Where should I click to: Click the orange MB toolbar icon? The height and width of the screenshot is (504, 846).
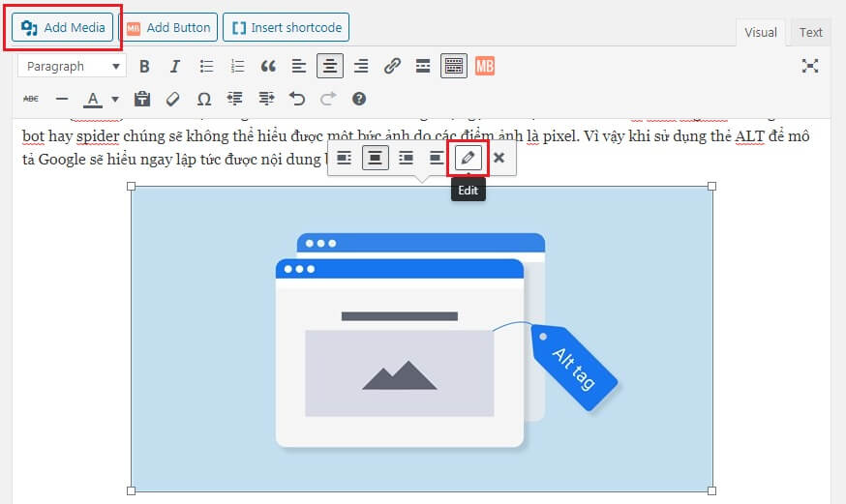coord(485,67)
